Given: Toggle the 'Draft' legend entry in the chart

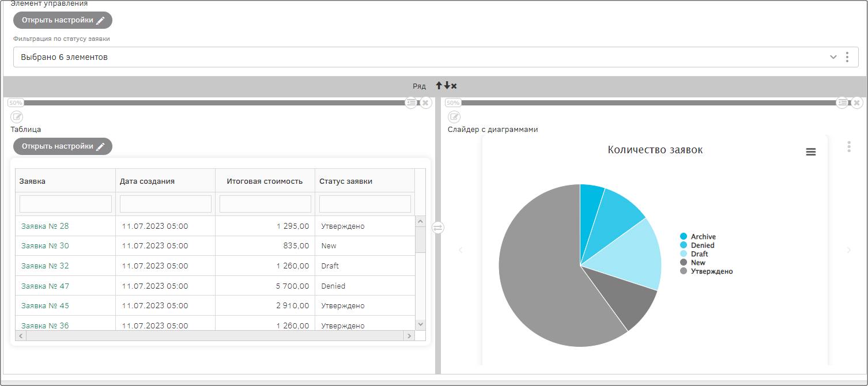Looking at the screenshot, I should coord(694,254).
